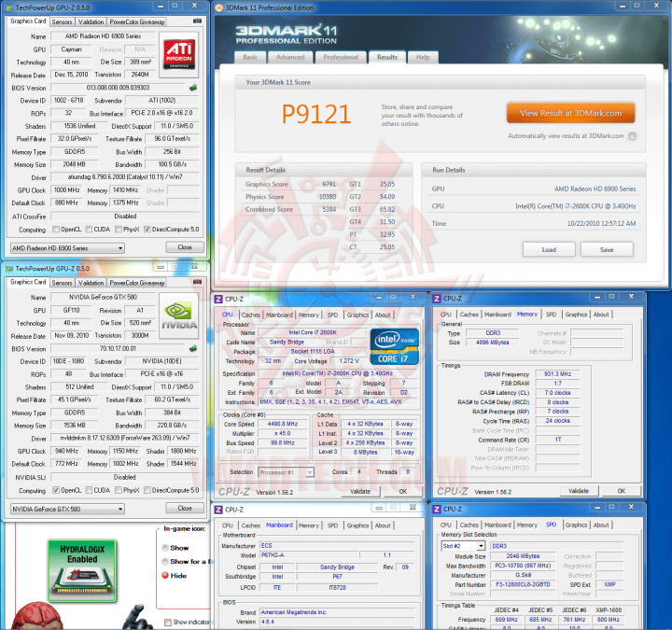
Task: Click the CPU-Z title icon of the Mainboard window
Action: [x=218, y=510]
